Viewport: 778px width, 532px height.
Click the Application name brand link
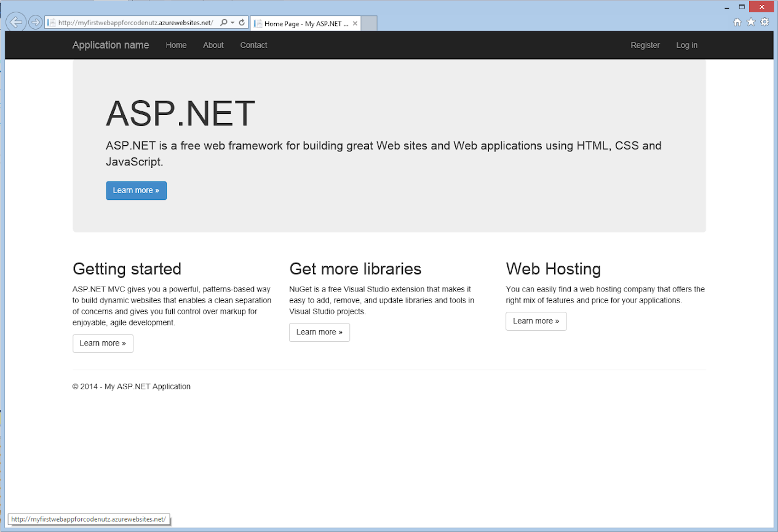tap(111, 45)
